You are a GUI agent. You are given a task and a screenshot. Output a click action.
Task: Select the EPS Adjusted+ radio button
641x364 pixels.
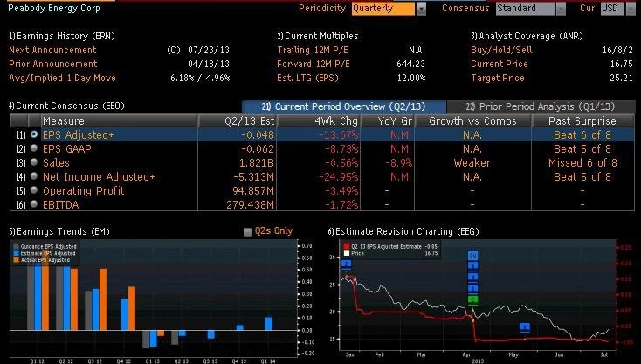34,134
